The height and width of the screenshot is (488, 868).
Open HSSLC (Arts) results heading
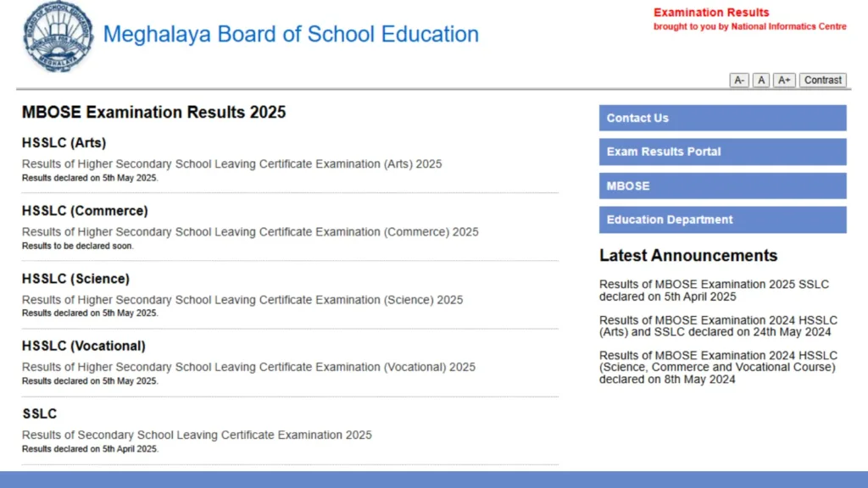[x=64, y=143]
